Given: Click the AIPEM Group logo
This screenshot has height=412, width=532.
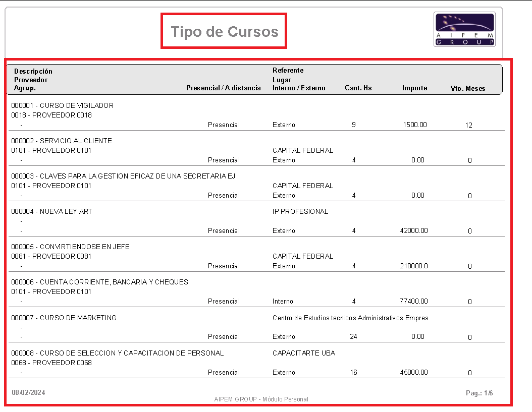Looking at the screenshot, I should coord(464,29).
